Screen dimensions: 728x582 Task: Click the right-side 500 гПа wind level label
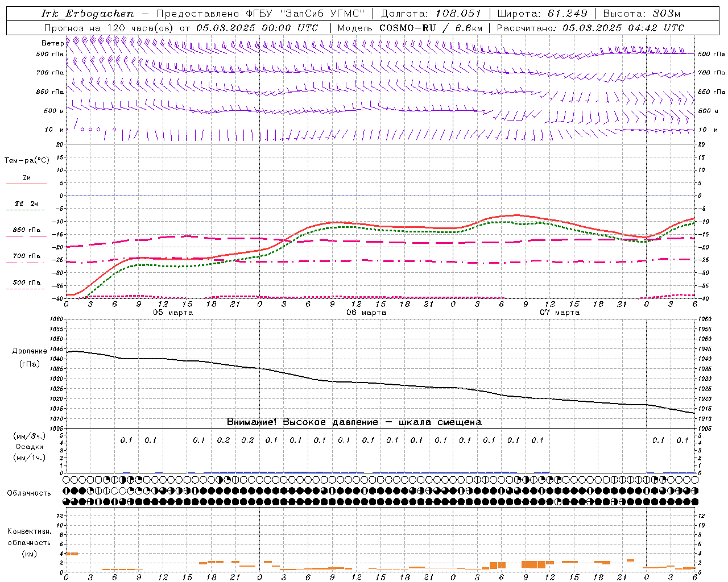(712, 54)
